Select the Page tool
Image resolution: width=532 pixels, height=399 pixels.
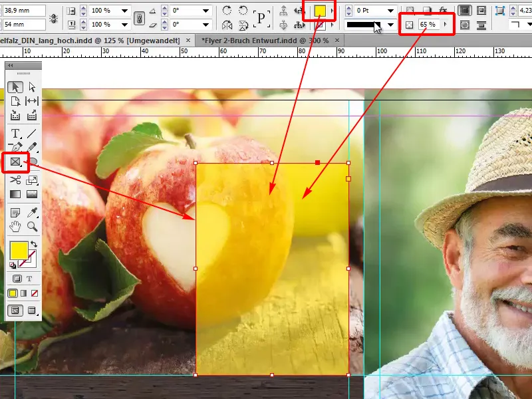15,101
